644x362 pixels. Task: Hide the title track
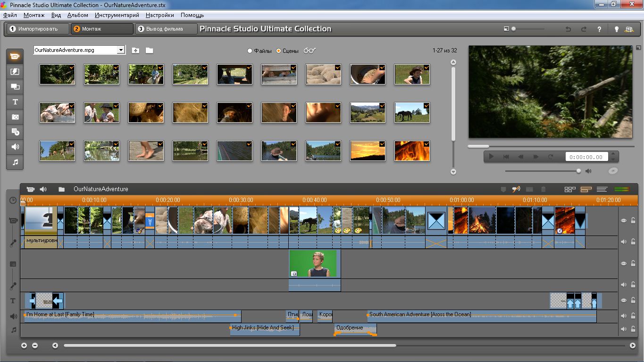(x=624, y=300)
